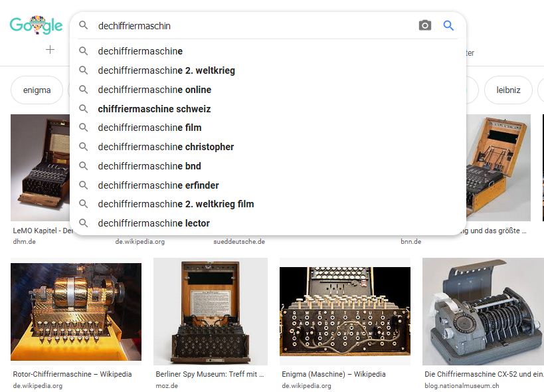The width and height of the screenshot is (544, 392).
Task: Click magnifier icon beside 'dechiffriermaschine online'
Action: coord(83,90)
